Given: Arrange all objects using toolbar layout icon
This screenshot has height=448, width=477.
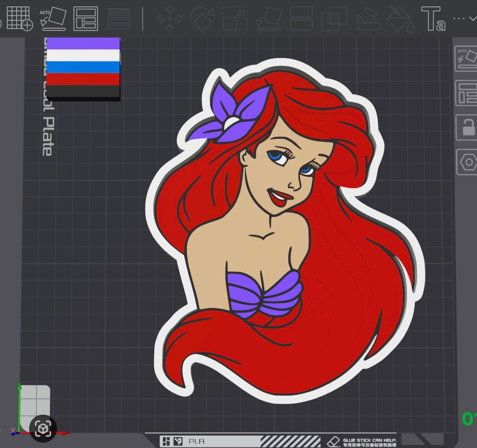Looking at the screenshot, I should [x=86, y=18].
